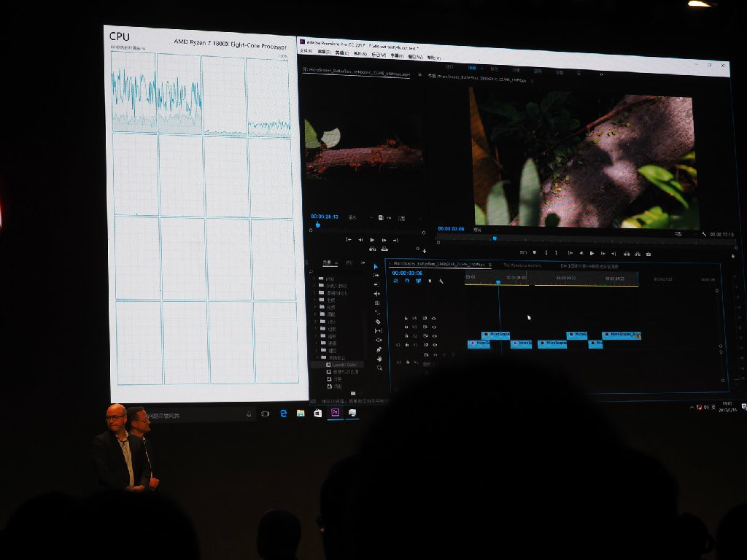This screenshot has width=747, height=560.
Task: Click Source monitor scrubber playhead
Action: tap(318, 225)
